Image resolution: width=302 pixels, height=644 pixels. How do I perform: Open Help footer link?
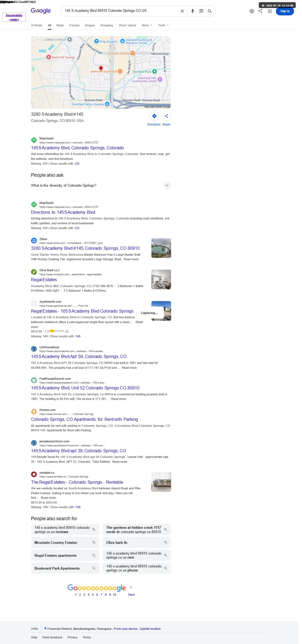(x=34, y=637)
